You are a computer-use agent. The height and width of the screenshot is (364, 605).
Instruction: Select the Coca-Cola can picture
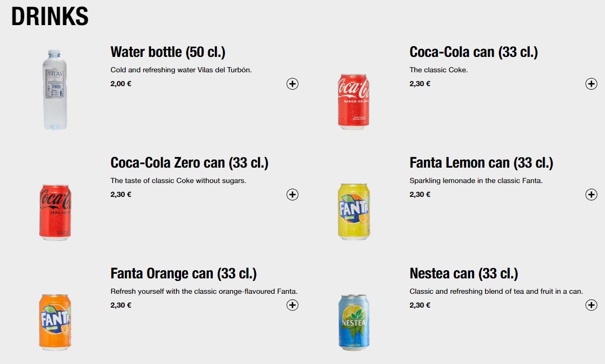354,101
